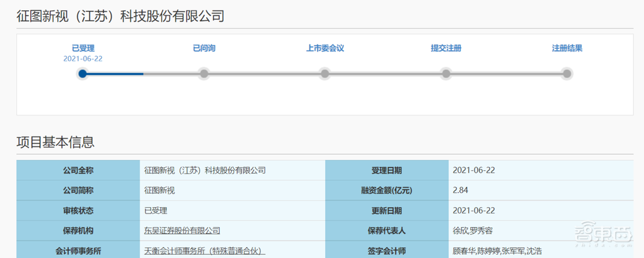Open the 东吴证券股份有限公司 sponsor link
The height and width of the screenshot is (258, 644).
click(182, 230)
